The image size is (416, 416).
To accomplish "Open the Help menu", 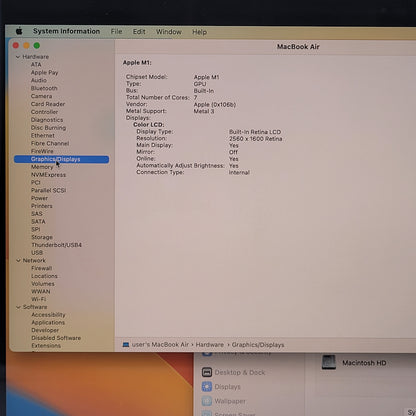I will (x=199, y=32).
